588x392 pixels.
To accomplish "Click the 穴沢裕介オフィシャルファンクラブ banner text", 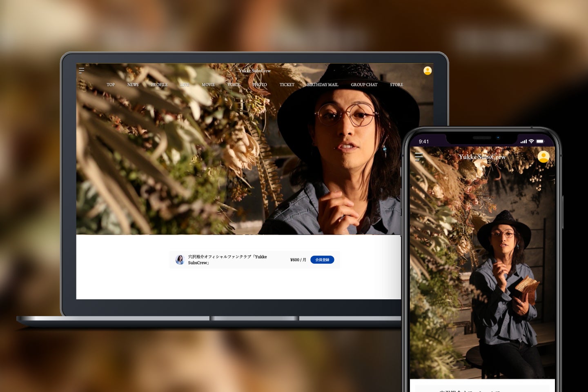I will pyautogui.click(x=227, y=260).
